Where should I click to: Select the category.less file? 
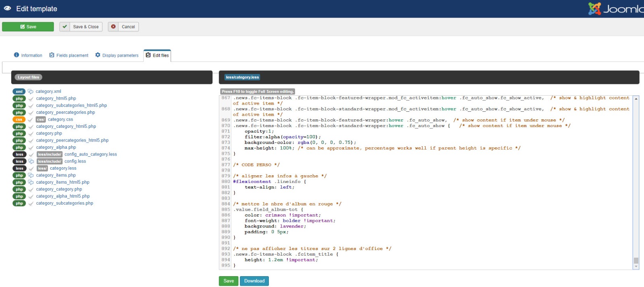coord(63,168)
